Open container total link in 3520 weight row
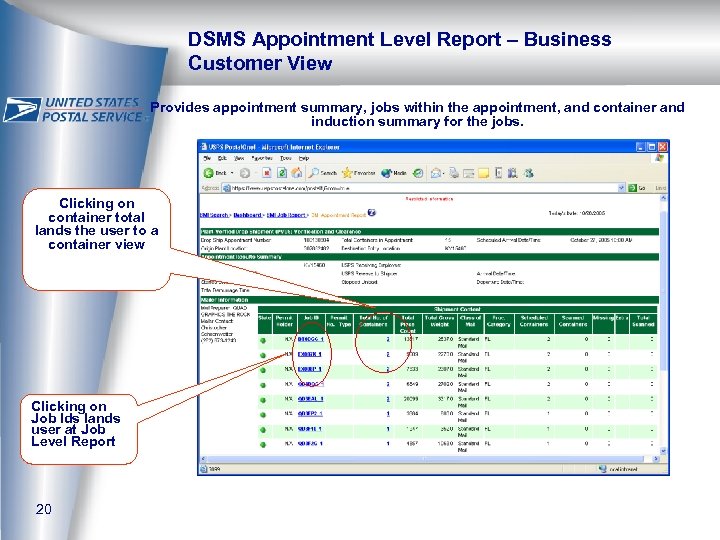 (388, 429)
